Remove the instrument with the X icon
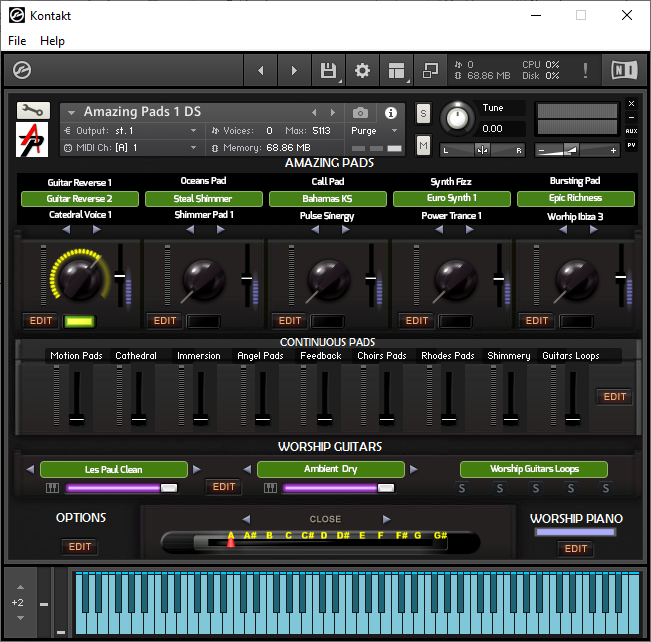 pos(631,103)
